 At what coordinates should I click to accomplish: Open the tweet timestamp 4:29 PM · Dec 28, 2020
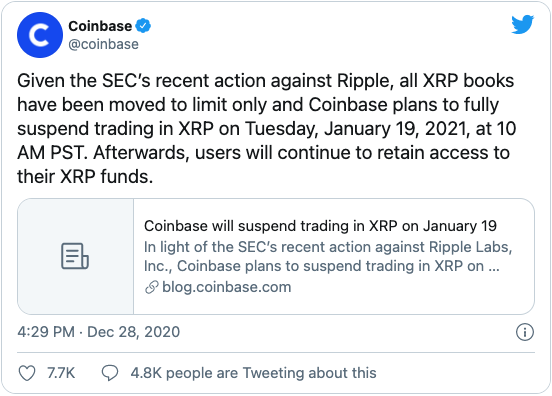pos(99,332)
